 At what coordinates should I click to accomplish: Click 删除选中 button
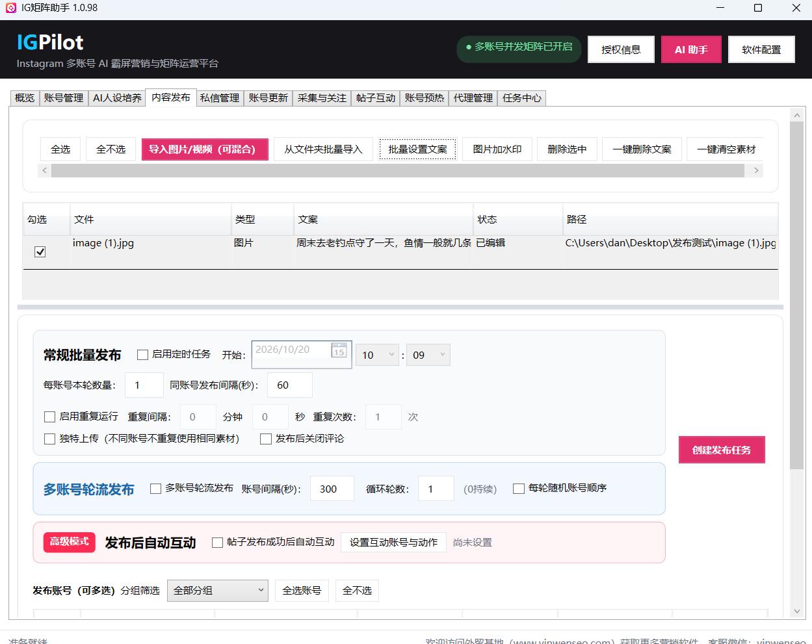(x=567, y=149)
